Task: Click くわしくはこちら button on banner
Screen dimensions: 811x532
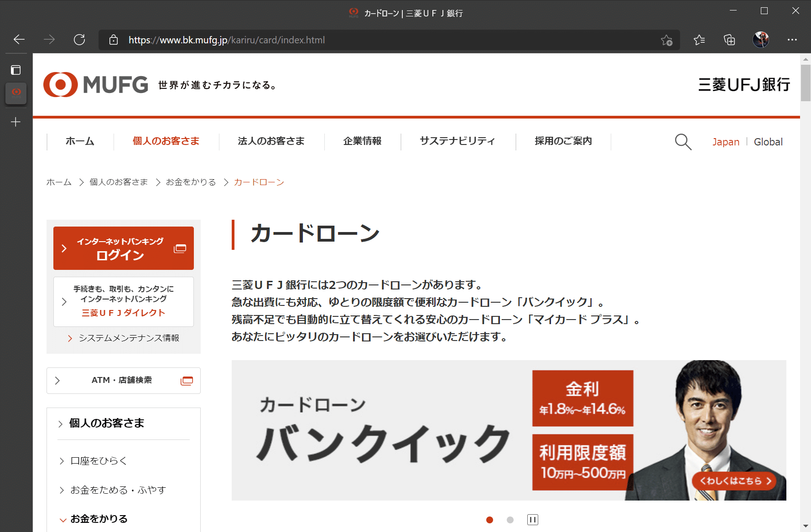Action: [x=734, y=481]
